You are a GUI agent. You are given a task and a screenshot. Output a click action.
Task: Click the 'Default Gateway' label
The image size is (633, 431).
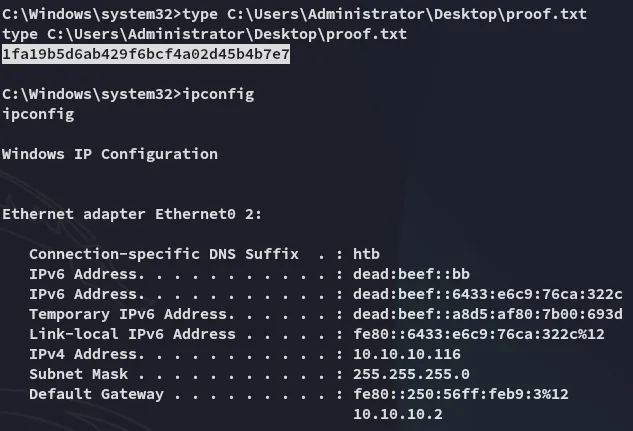tap(89, 394)
